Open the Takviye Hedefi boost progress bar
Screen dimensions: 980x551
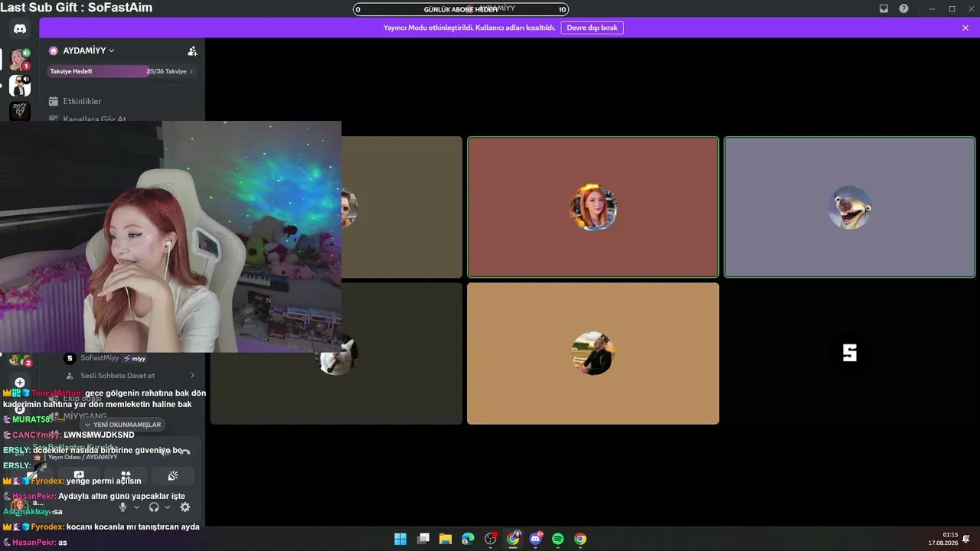pyautogui.click(x=122, y=71)
